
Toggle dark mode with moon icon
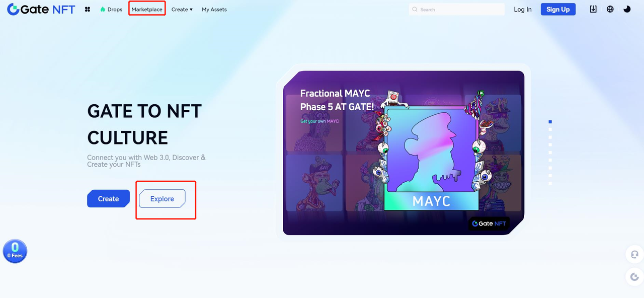coord(627,9)
